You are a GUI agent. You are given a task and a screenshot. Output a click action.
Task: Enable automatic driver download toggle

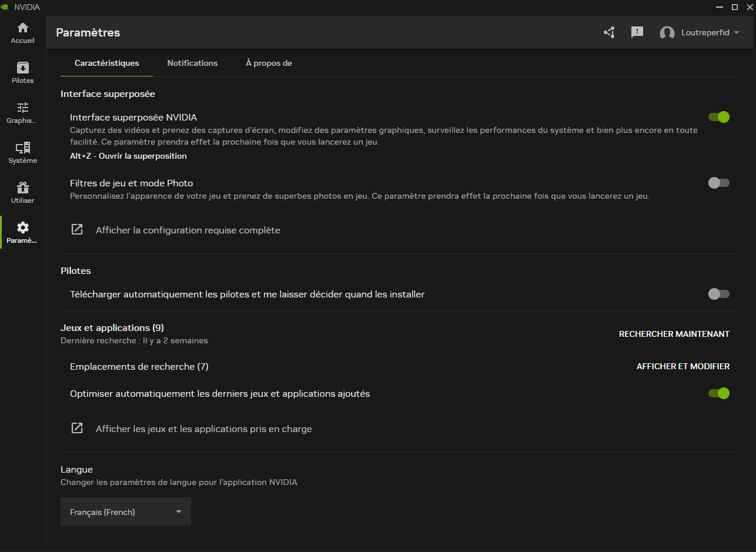pyautogui.click(x=719, y=294)
